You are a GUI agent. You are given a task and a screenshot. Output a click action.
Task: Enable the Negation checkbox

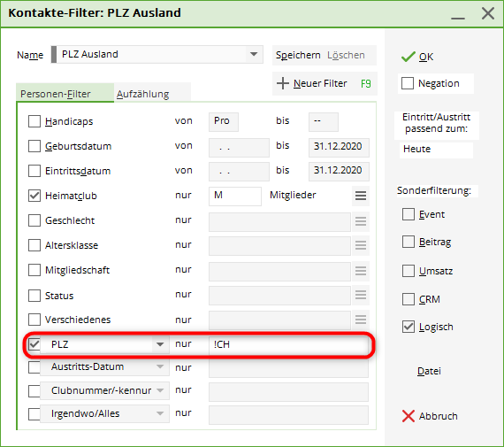click(x=408, y=83)
